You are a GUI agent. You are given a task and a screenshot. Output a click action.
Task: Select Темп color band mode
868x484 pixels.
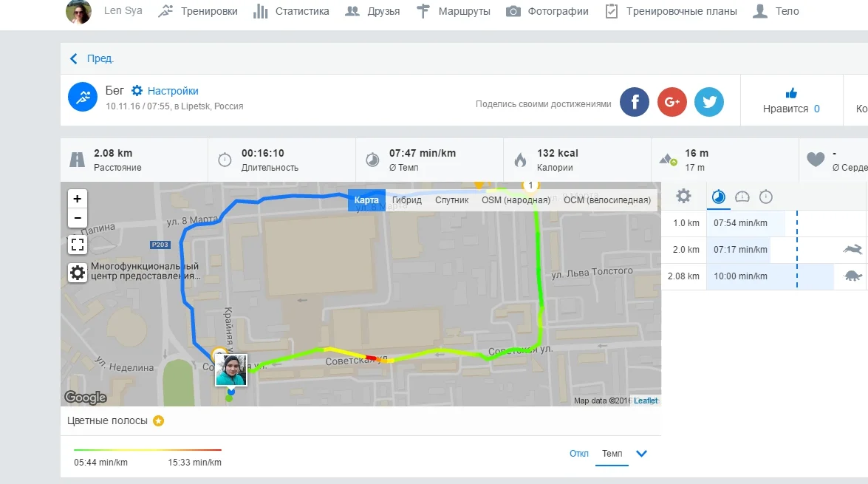(x=612, y=454)
